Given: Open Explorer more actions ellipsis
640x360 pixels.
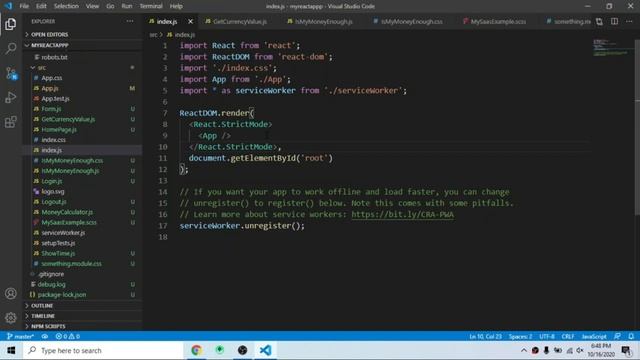Looking at the screenshot, I should tap(130, 21).
